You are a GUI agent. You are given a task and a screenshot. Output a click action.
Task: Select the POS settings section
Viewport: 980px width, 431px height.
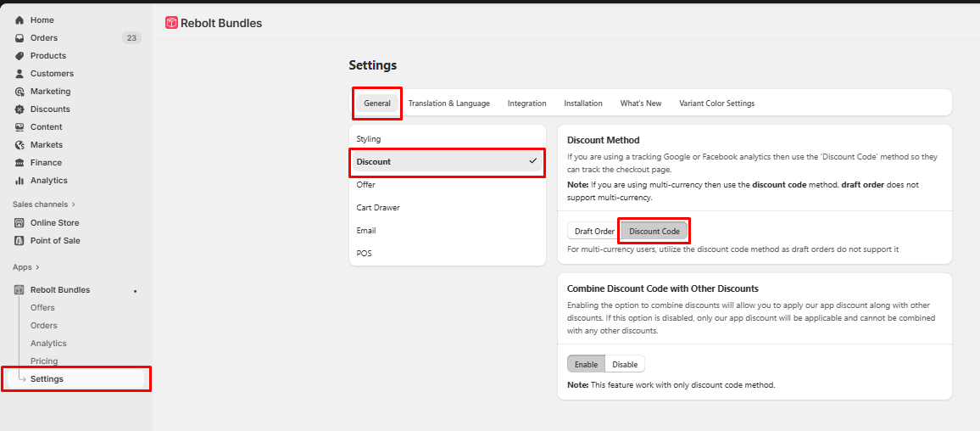tap(448, 254)
